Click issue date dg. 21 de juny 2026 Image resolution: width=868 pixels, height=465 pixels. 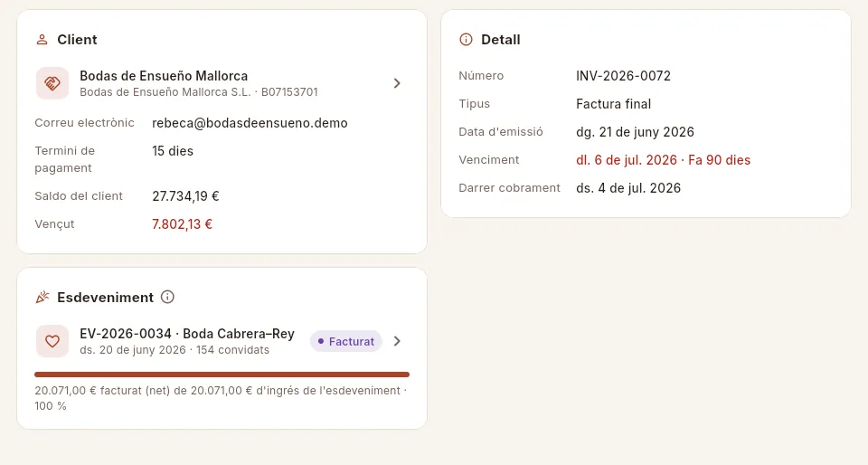click(x=635, y=132)
